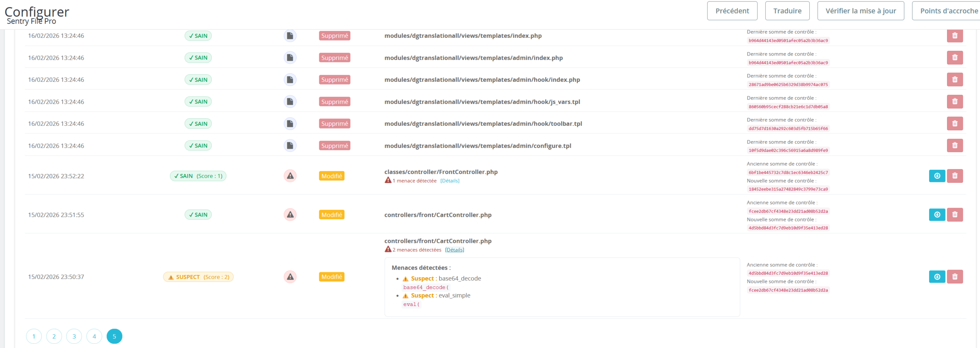The height and width of the screenshot is (348, 980).
Task: Click blue action icon for SUSPECT CartController row
Action: [937, 277]
